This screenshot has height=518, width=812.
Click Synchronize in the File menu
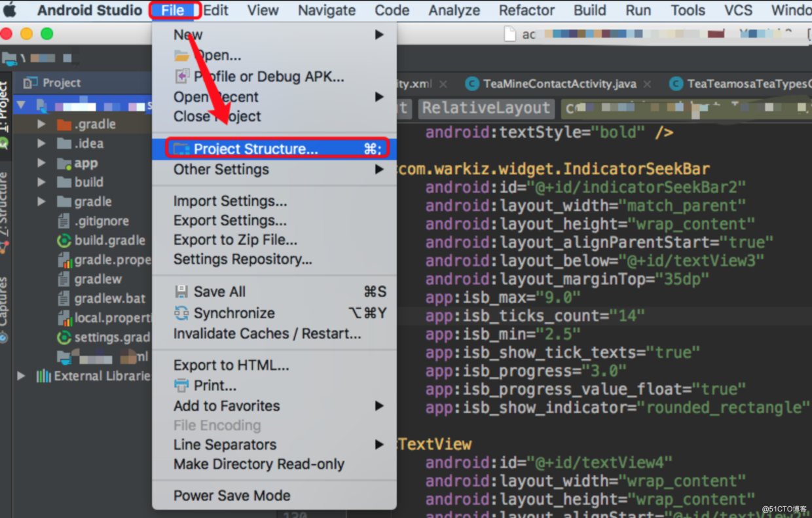point(274,313)
